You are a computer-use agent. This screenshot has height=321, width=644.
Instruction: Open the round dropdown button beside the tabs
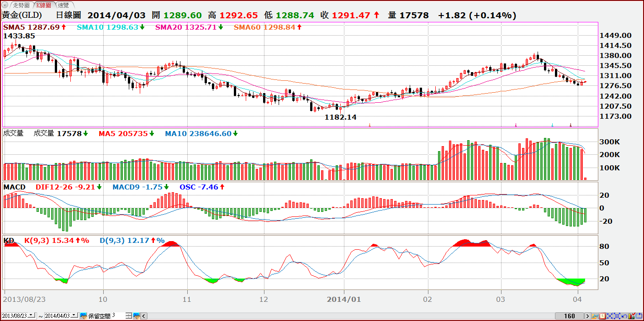pyautogui.click(x=5, y=5)
